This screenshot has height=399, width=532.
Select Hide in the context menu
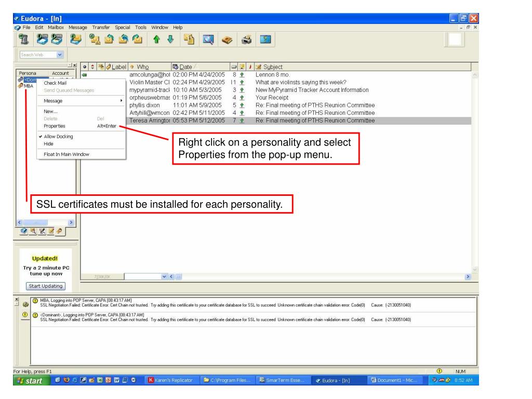pos(81,144)
